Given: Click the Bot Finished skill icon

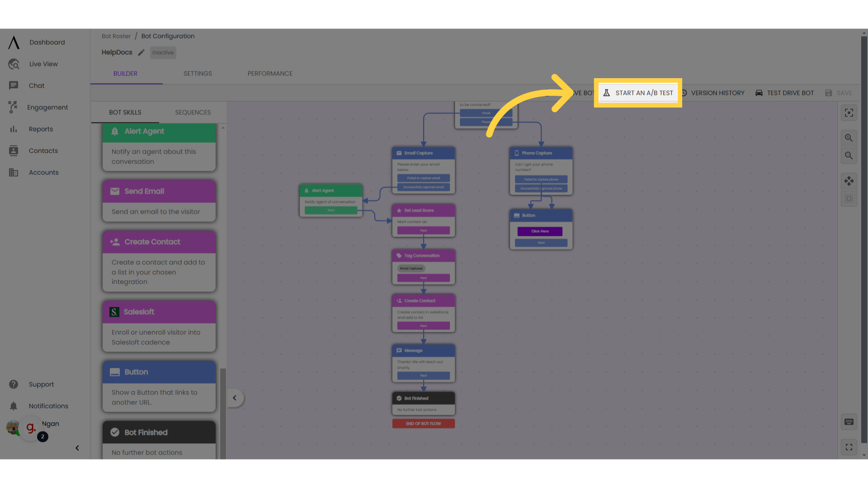Looking at the screenshot, I should coord(114,432).
